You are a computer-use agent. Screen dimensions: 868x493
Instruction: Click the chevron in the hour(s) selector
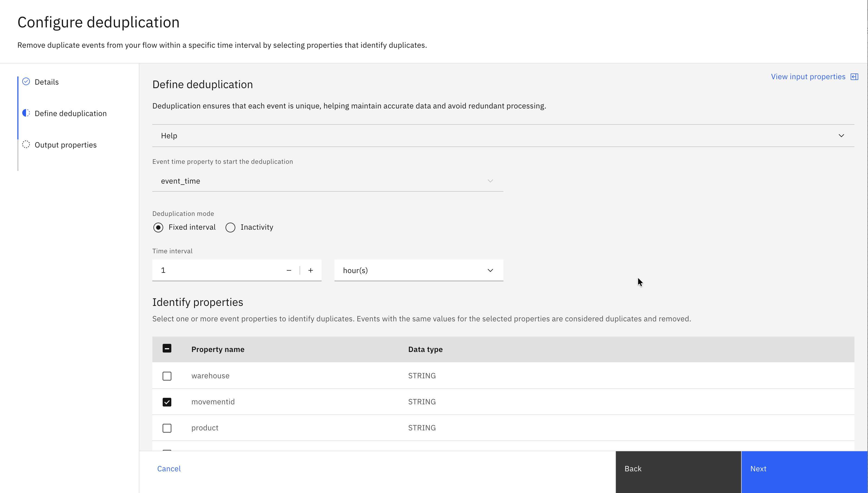(x=490, y=270)
